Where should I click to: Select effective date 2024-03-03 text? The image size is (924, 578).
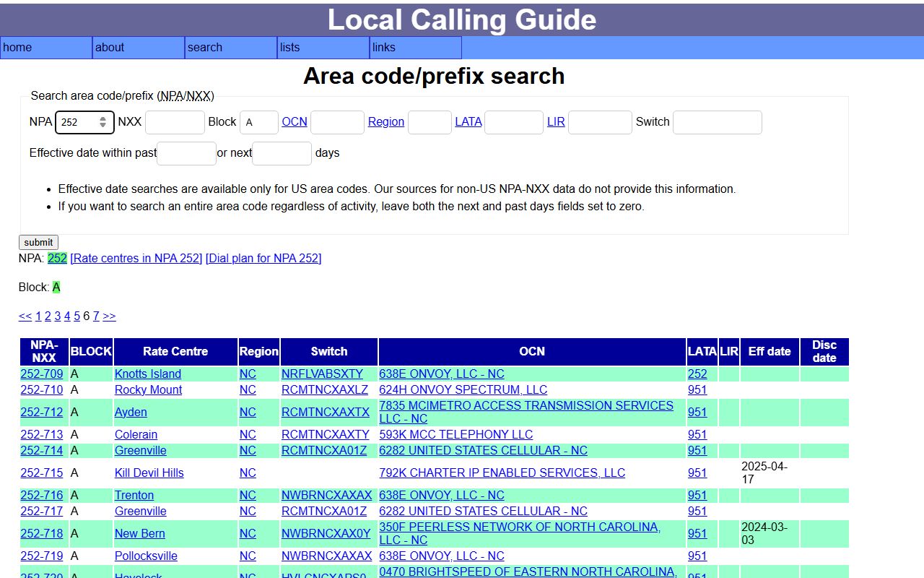[764, 534]
